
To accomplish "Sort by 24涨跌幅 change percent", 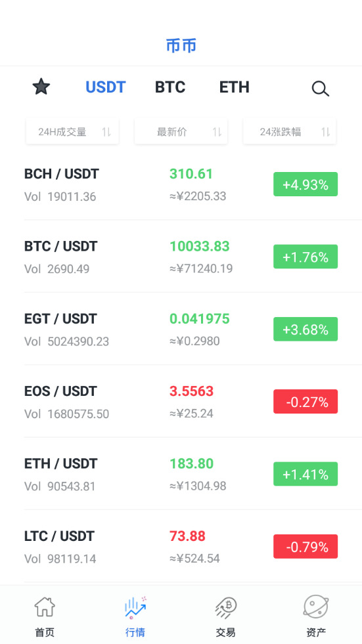I will (x=290, y=131).
